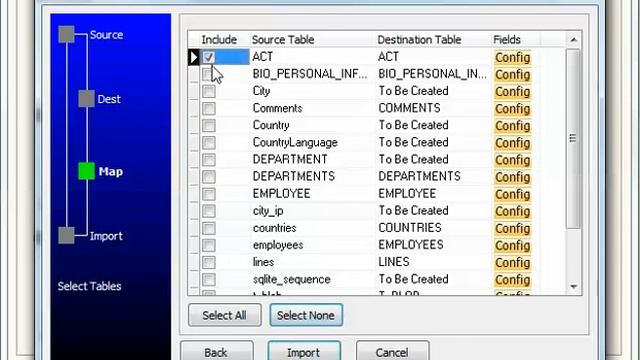Click the green Map step icon
This screenshot has height=360, width=640.
[87, 171]
